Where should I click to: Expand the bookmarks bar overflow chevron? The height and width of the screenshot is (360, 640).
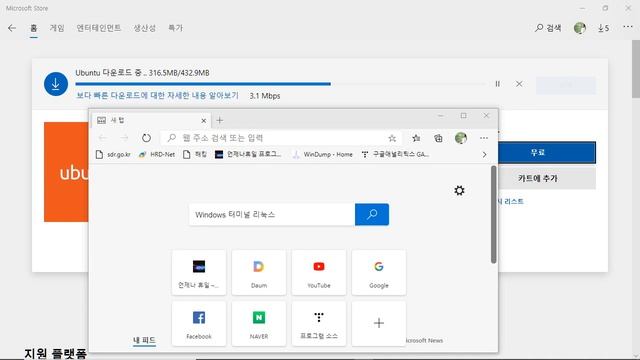[484, 155]
